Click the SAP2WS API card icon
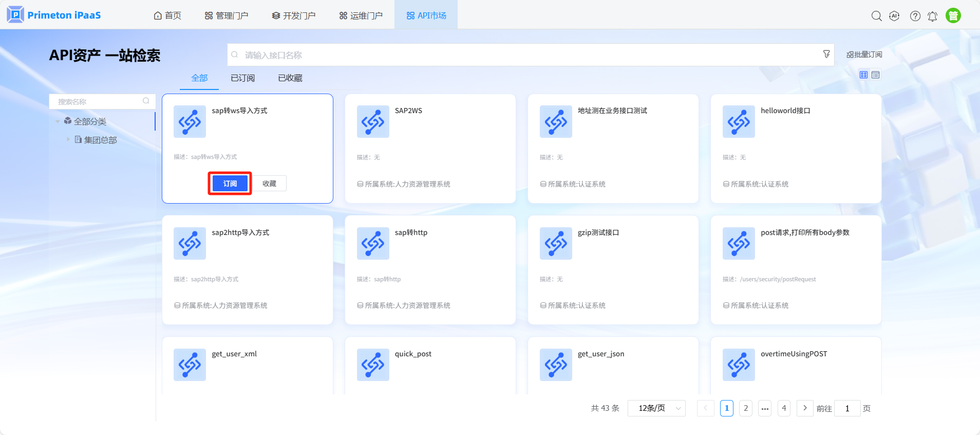 372,122
